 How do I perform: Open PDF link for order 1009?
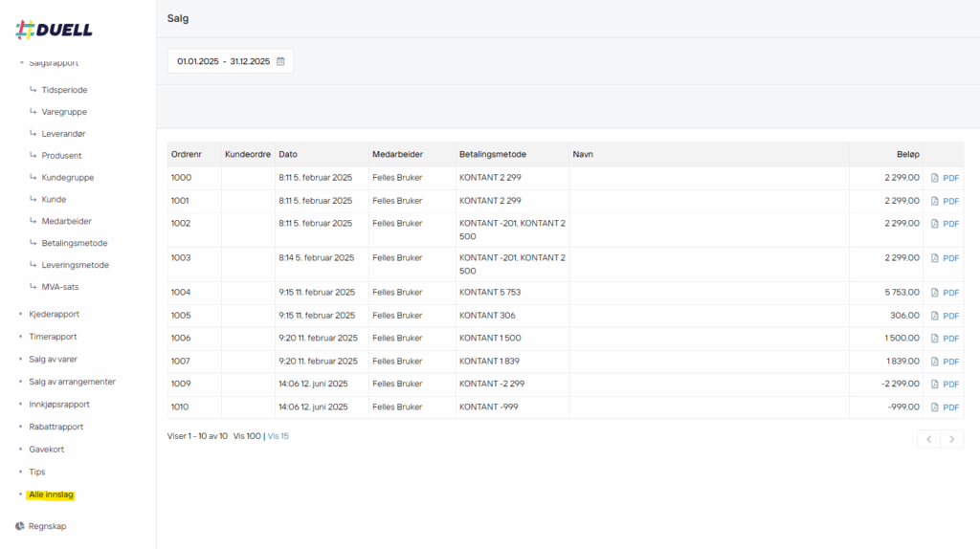point(950,384)
